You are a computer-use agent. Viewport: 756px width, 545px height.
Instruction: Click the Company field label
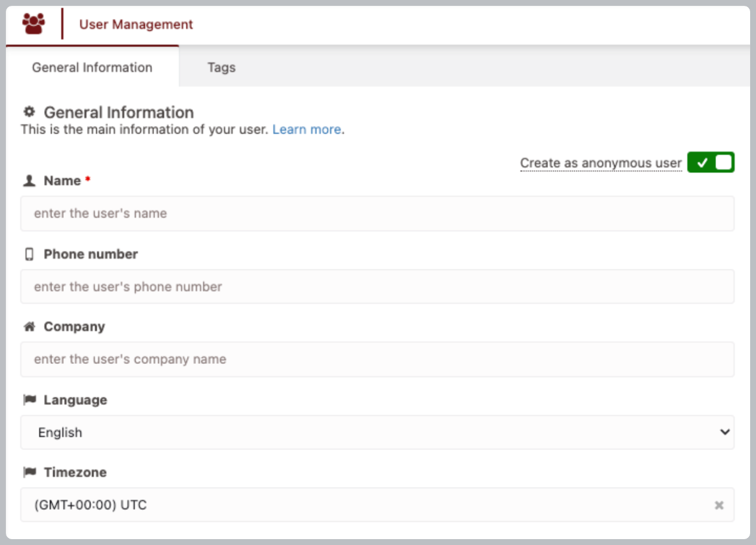point(74,326)
